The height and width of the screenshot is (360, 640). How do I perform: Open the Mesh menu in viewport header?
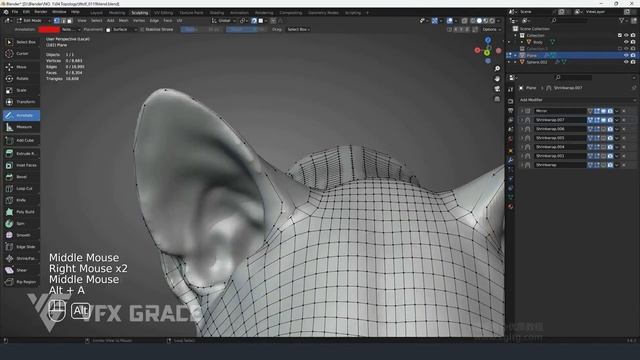click(x=123, y=20)
